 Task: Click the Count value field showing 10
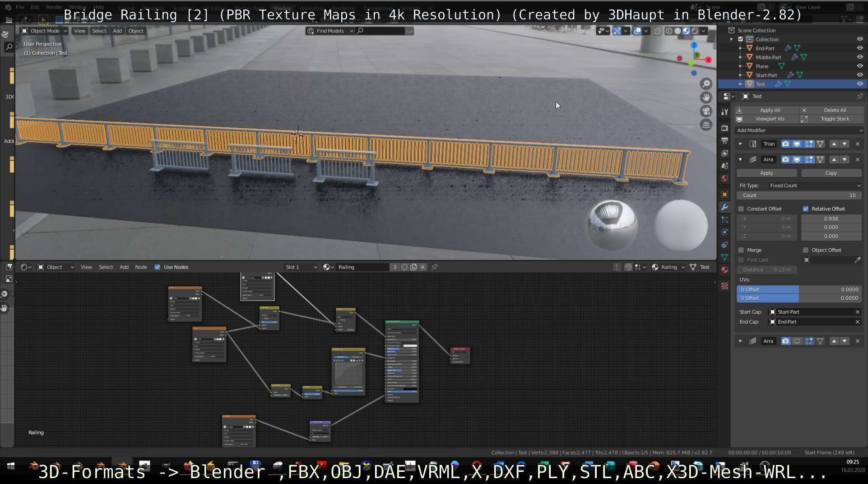tap(799, 195)
